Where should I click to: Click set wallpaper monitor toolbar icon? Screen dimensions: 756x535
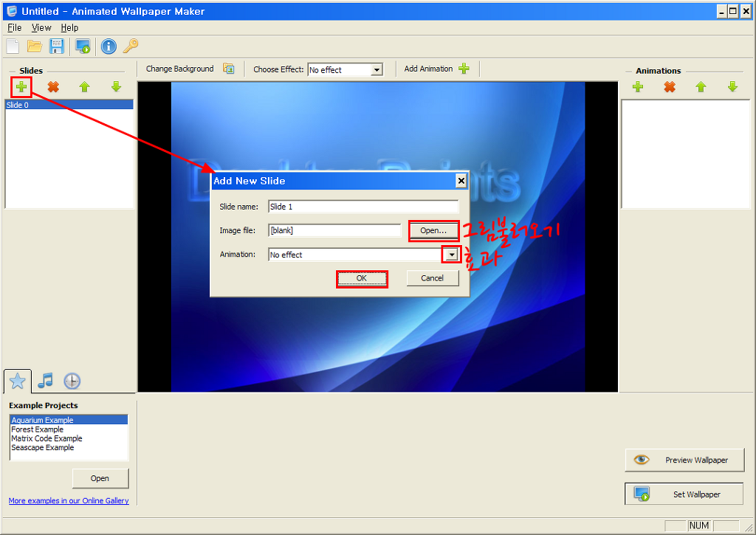[83, 46]
